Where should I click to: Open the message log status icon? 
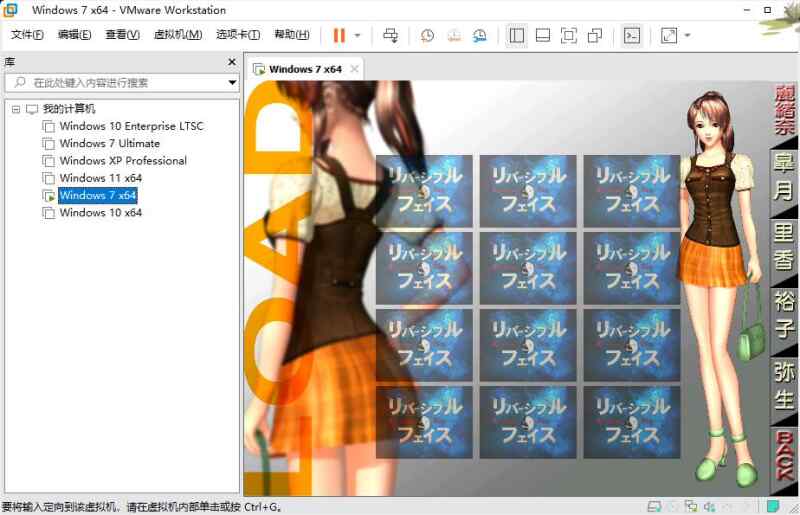(x=773, y=506)
